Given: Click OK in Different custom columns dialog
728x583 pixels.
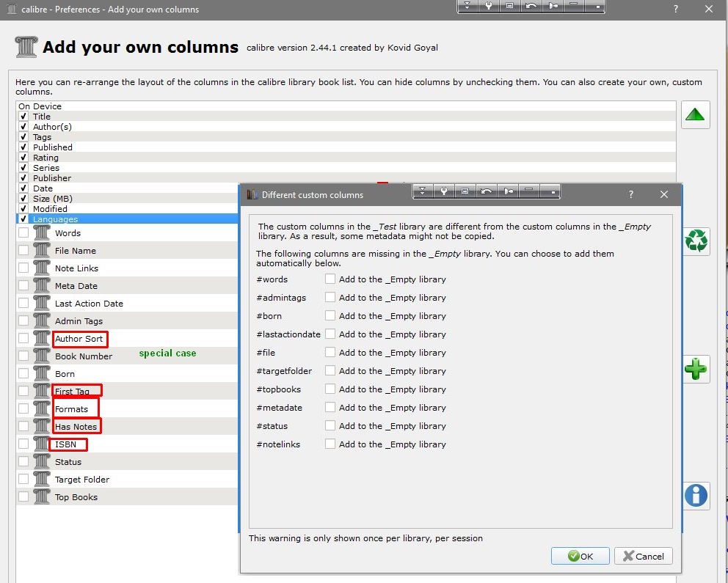Looking at the screenshot, I should (x=580, y=556).
